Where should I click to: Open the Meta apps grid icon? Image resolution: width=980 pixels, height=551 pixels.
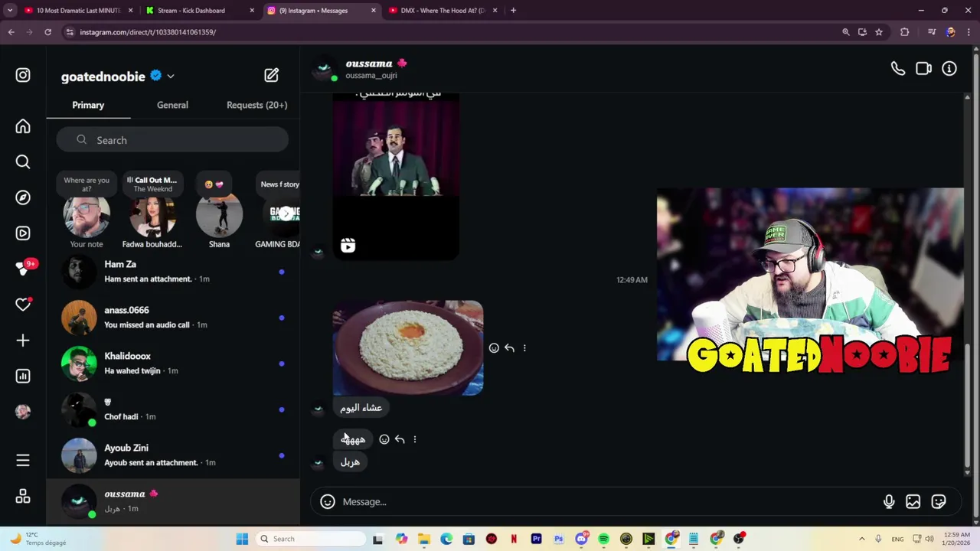23,497
